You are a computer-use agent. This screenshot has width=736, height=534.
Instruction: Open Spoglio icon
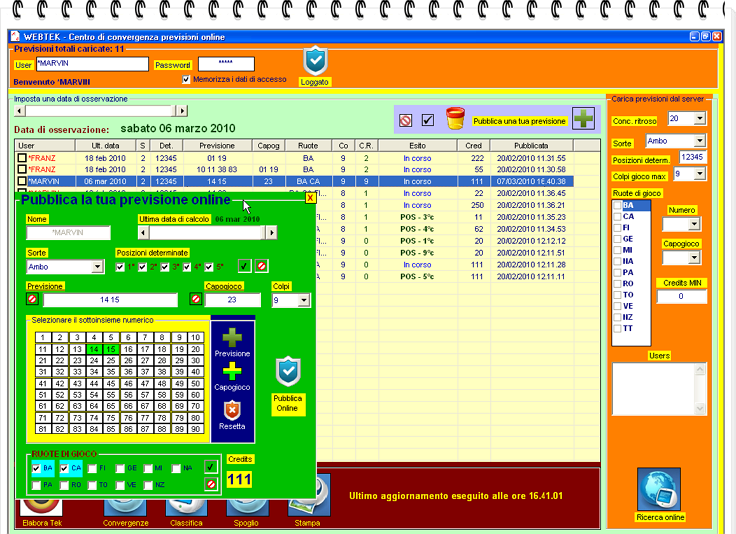pyautogui.click(x=247, y=508)
